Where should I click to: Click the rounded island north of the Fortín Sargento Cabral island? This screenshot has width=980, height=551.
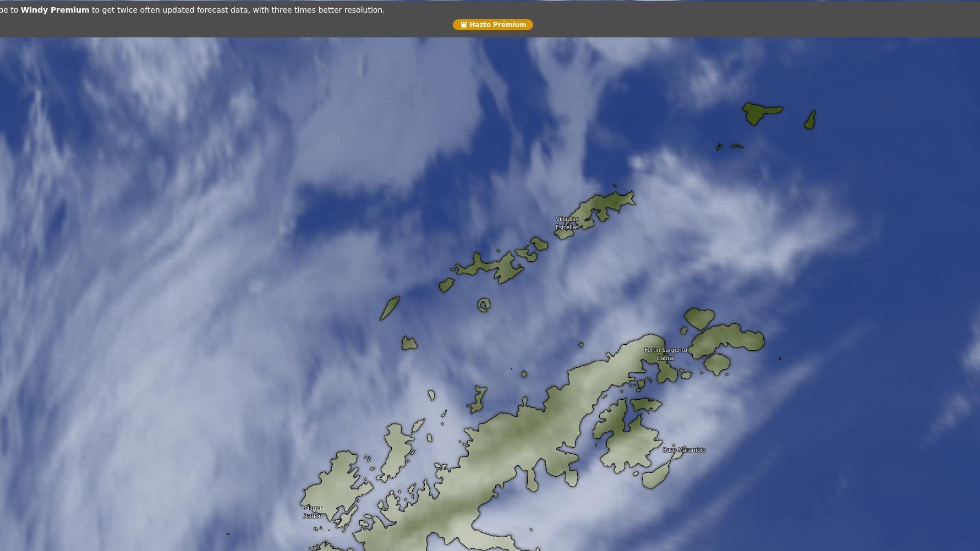tap(699, 318)
